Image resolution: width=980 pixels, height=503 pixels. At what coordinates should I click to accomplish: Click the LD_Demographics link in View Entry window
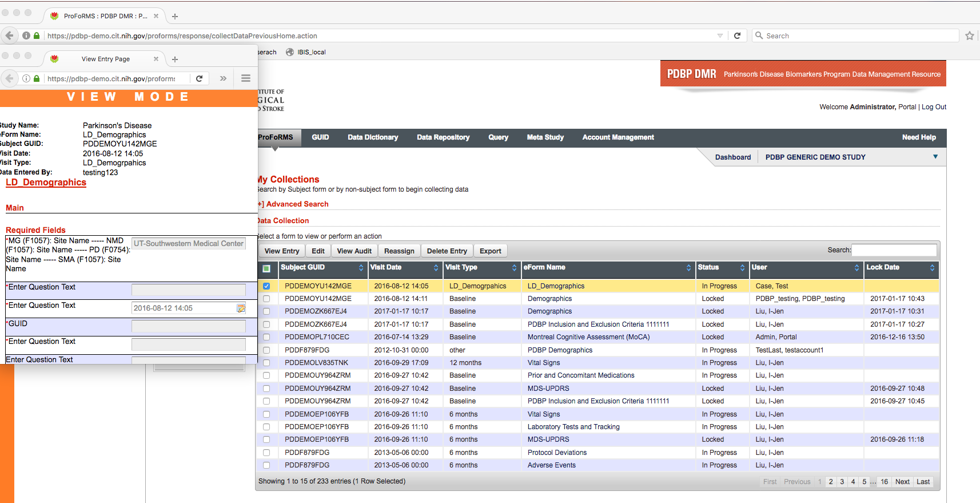pyautogui.click(x=46, y=183)
